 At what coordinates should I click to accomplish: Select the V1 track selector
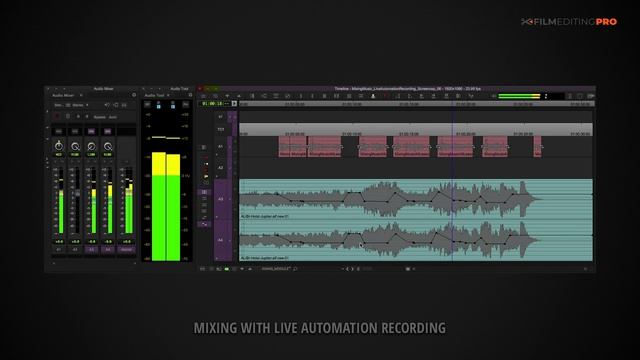click(220, 117)
